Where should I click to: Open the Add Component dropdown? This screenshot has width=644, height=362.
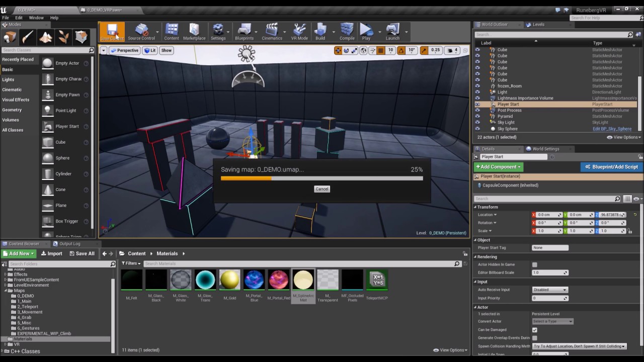(499, 167)
